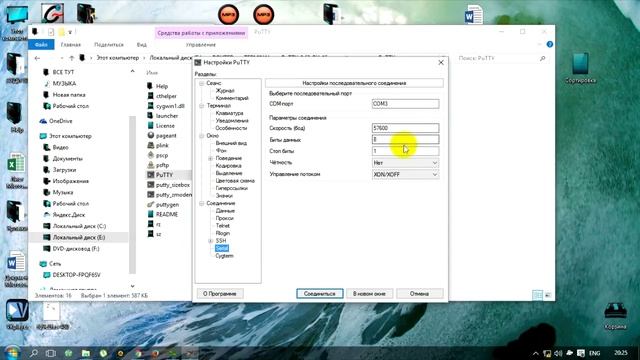Select Кодировка in the settings tree
The width and height of the screenshot is (640, 360).
pos(229,166)
